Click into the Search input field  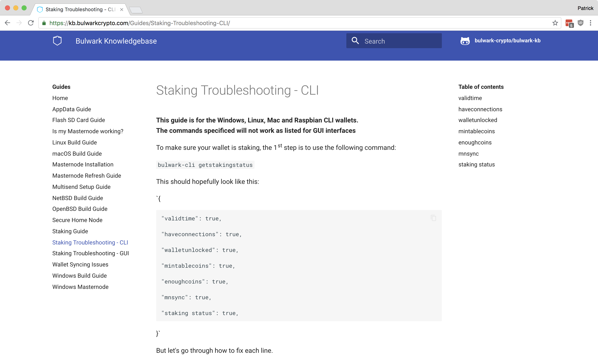(x=401, y=41)
